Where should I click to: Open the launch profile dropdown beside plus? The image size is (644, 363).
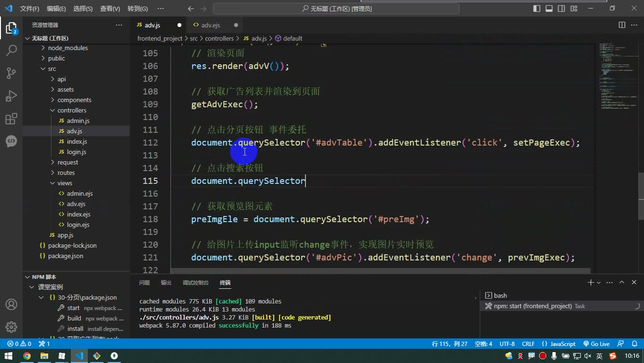pyautogui.click(x=599, y=283)
